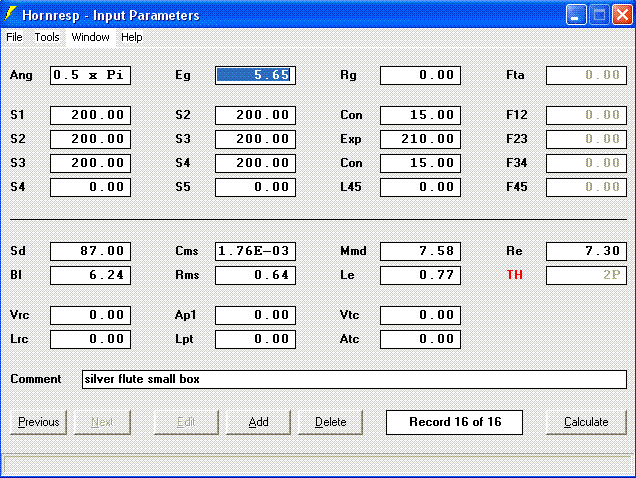
Task: Click the Fta field
Action: coord(587,75)
